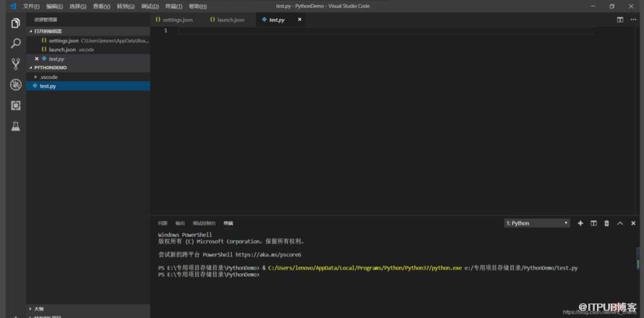
Task: Open the 帮助 (Help) menu
Action: click(198, 7)
